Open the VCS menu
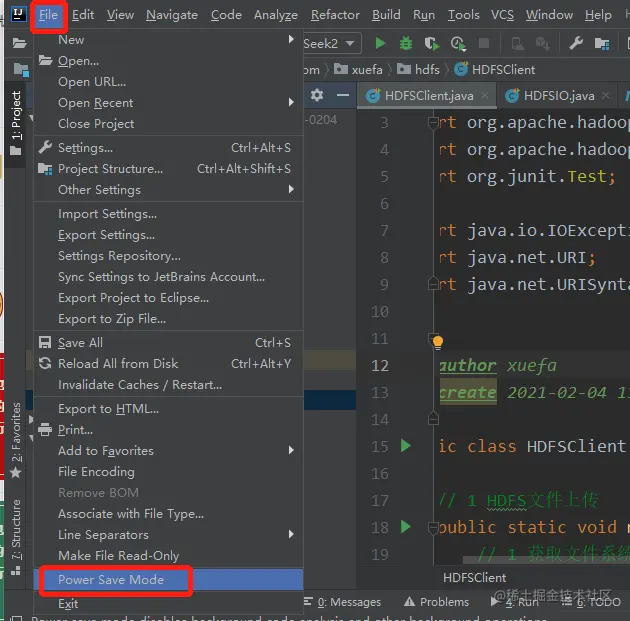 point(502,15)
